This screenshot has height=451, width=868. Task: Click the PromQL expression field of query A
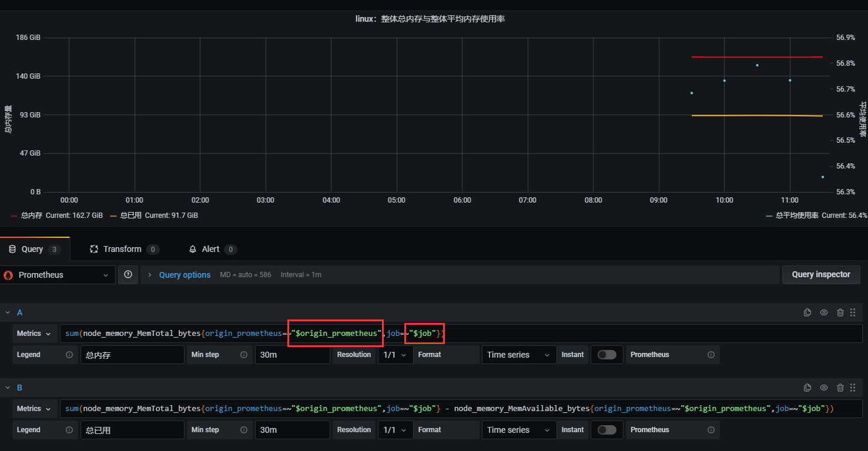click(x=461, y=334)
